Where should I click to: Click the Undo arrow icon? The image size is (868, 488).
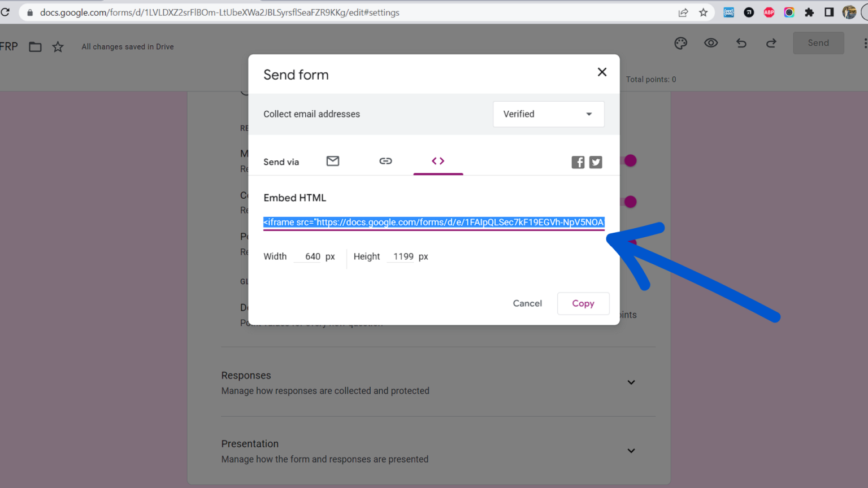741,43
